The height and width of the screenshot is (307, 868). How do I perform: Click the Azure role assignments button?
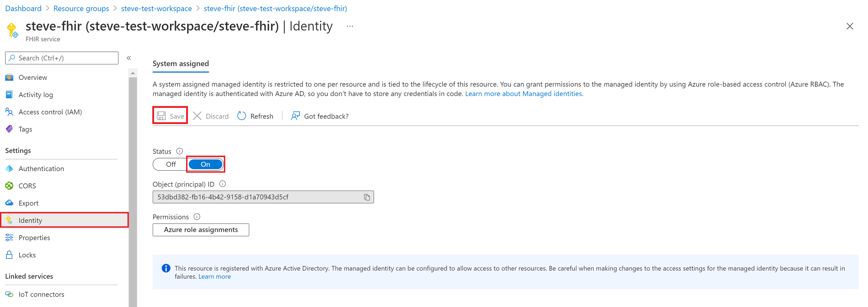[201, 230]
